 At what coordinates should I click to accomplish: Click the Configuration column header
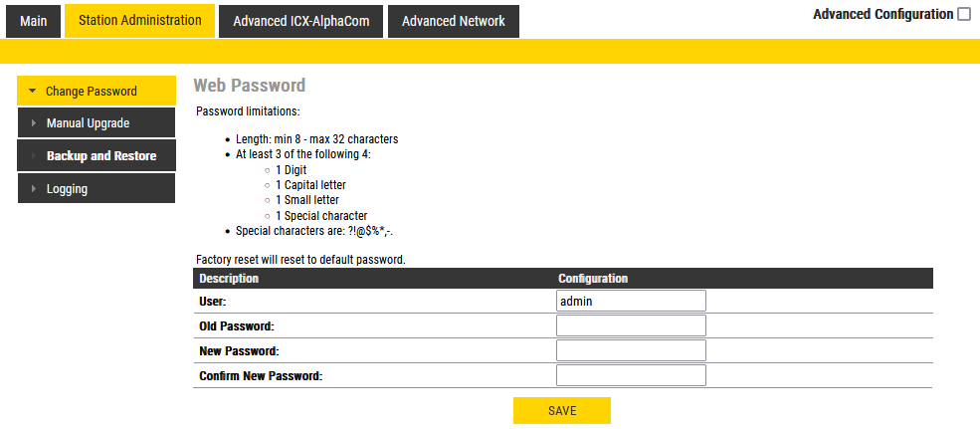pos(593,279)
